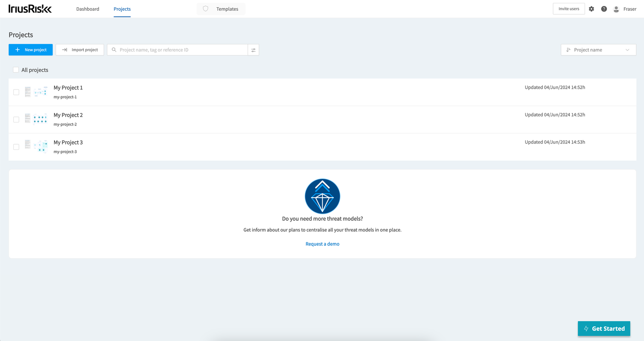Select the My Project 2 checkbox

click(16, 119)
